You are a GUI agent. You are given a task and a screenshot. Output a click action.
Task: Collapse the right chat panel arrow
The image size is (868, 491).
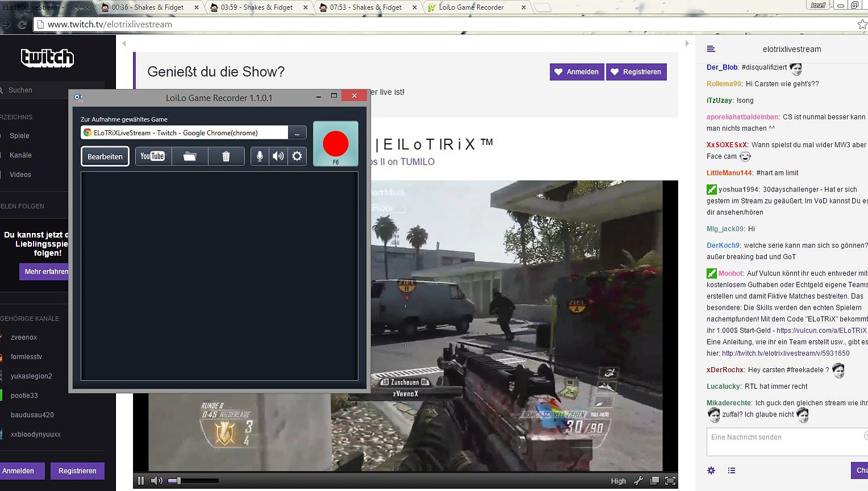pyautogui.click(x=687, y=43)
